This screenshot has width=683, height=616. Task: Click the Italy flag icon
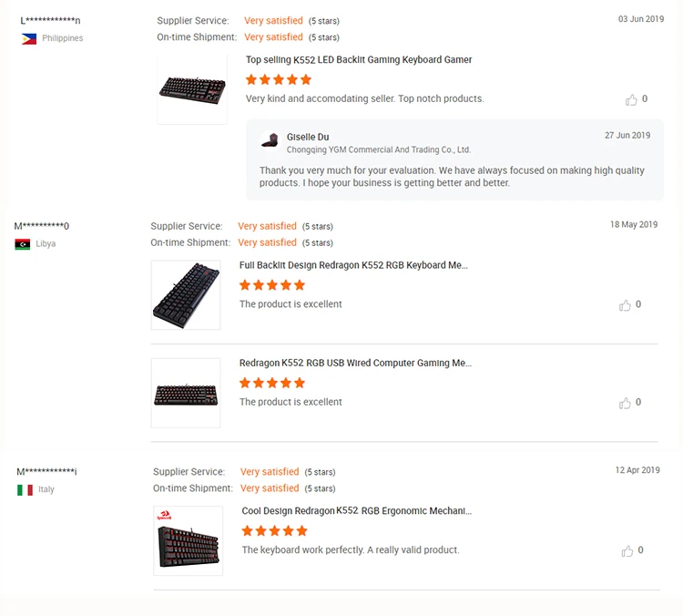click(25, 489)
